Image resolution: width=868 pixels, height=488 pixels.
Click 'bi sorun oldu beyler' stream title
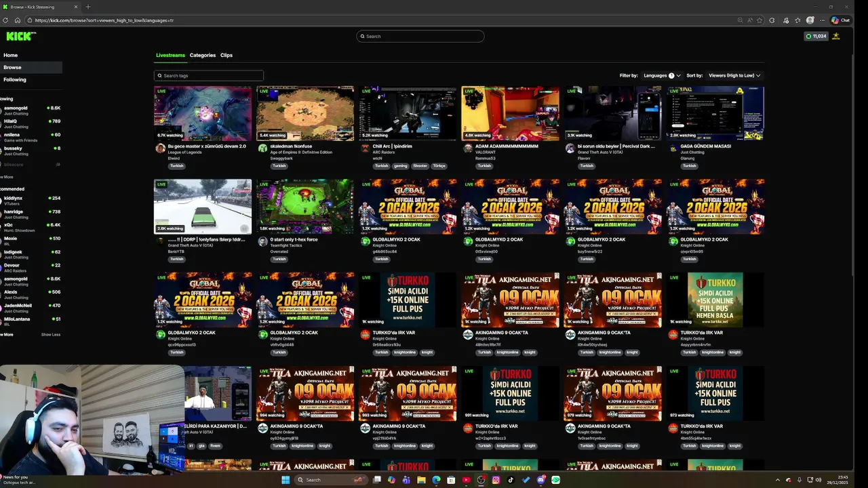[x=616, y=146]
